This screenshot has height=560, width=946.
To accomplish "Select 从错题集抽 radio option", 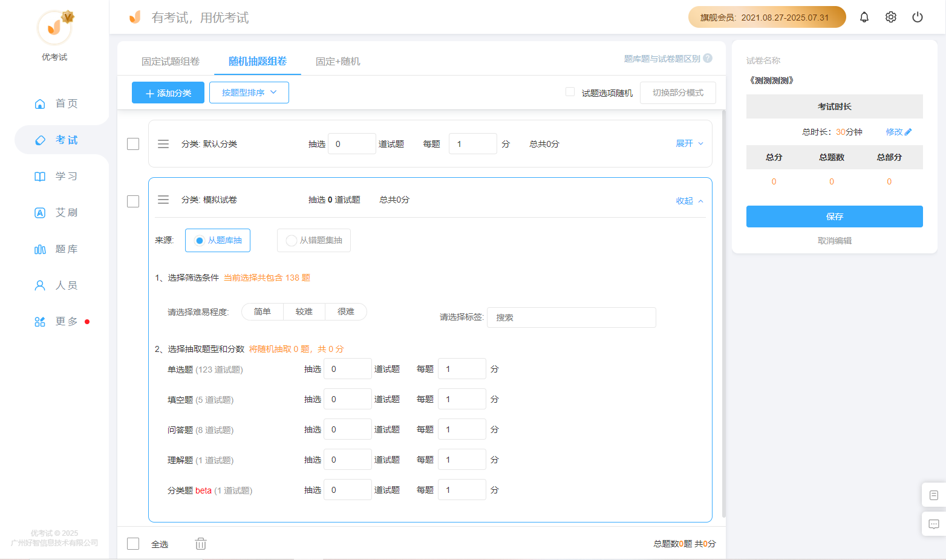I will [x=314, y=240].
